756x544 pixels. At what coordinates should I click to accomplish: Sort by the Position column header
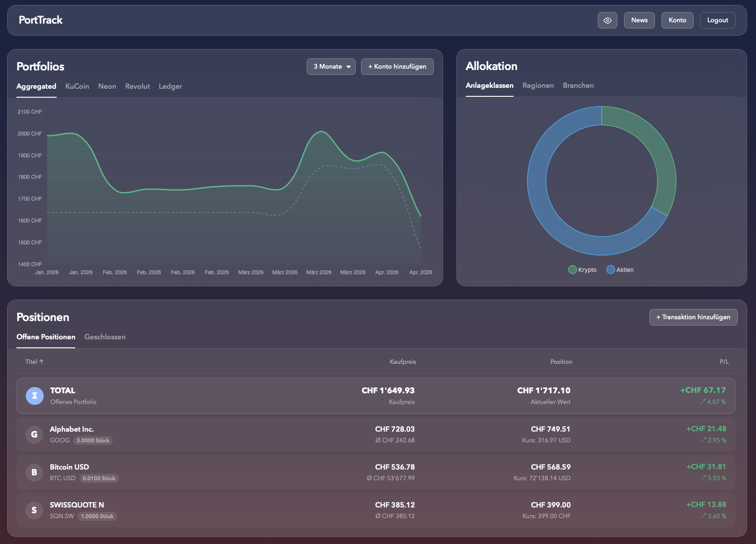coord(561,362)
